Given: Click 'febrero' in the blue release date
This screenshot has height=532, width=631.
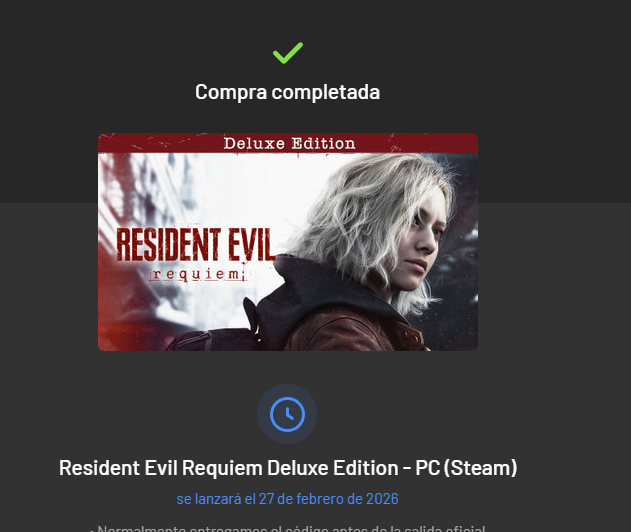Looking at the screenshot, I should click(321, 499).
